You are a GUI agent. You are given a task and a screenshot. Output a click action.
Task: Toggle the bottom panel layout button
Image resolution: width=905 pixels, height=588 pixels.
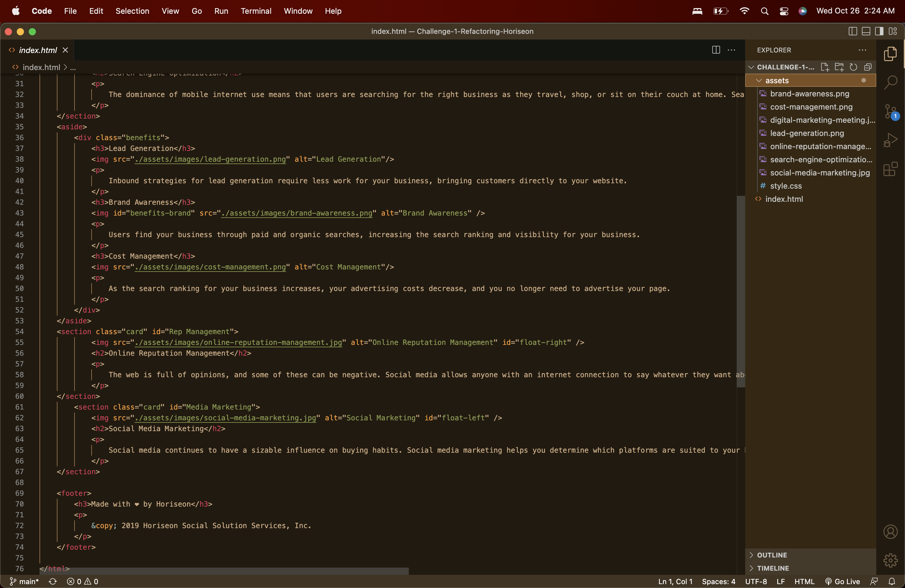tap(866, 31)
